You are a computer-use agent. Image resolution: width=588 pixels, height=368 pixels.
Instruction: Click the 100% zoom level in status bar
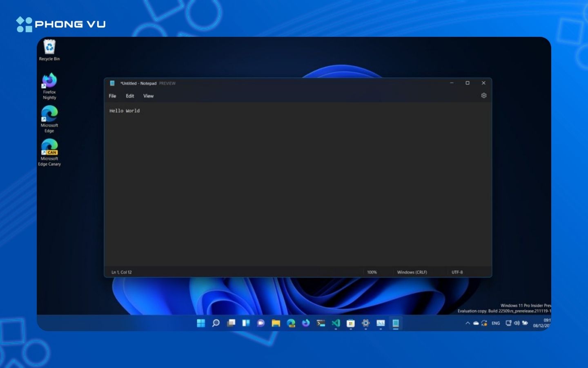click(372, 272)
